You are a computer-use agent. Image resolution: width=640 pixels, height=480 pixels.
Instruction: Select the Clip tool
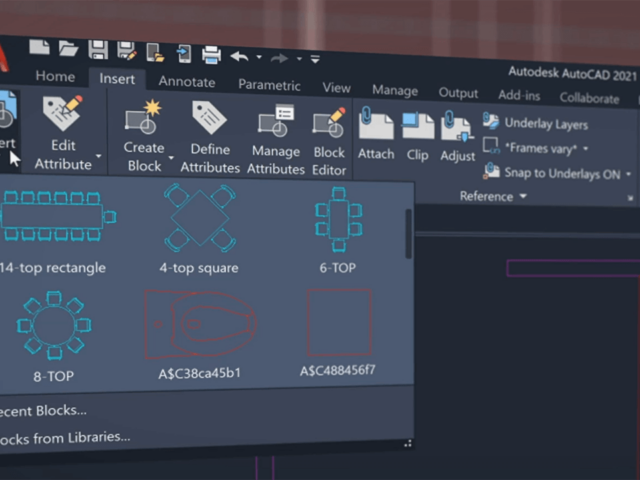point(417,127)
